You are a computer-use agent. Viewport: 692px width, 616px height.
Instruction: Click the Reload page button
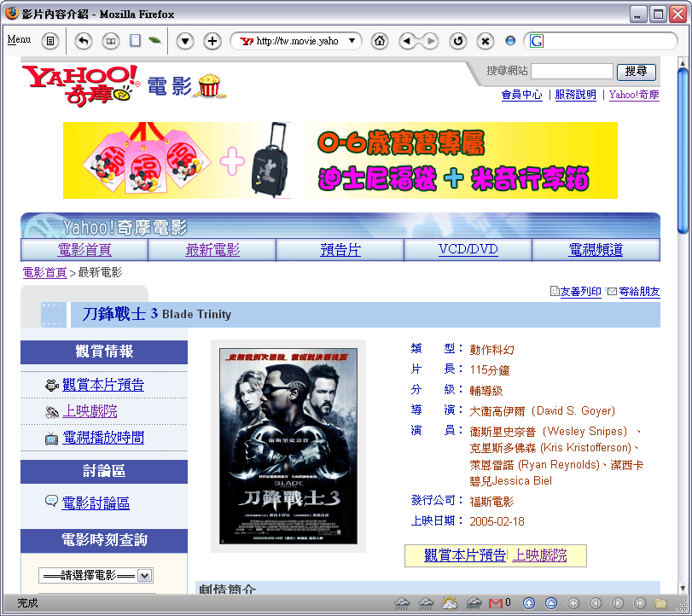pos(458,41)
